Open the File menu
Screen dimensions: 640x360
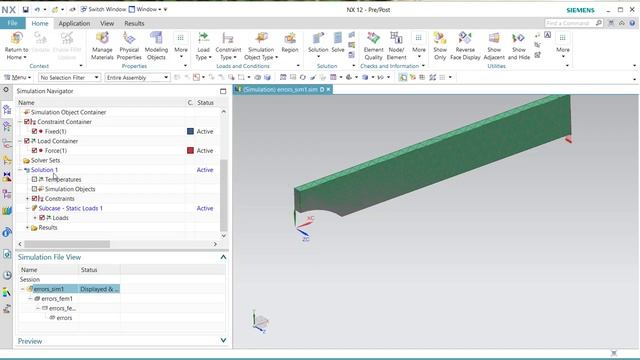(x=13, y=23)
